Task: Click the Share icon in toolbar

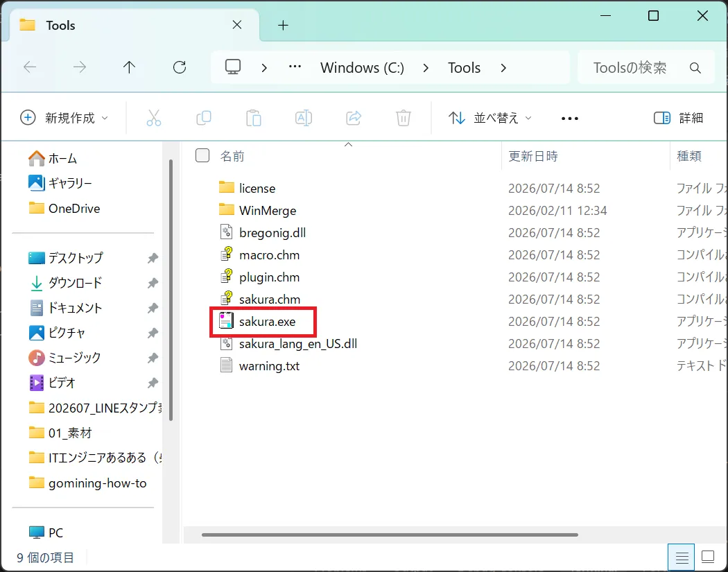Action: click(354, 118)
